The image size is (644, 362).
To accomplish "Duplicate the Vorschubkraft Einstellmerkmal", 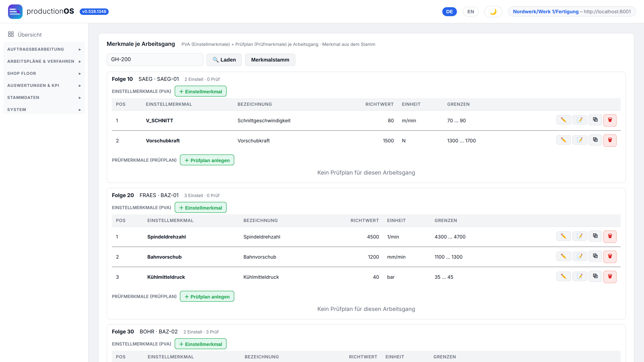I will point(595,140).
